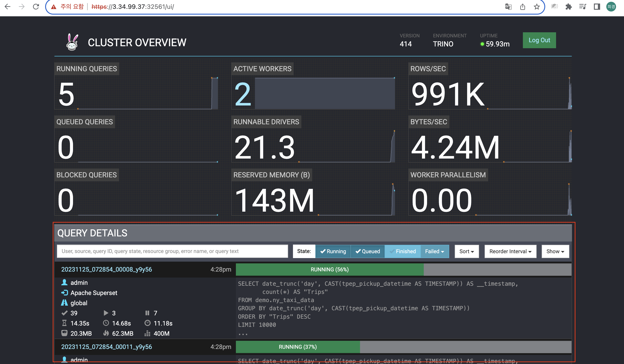Screen dimensions: 624x364
Task: Click the share page icon
Action: (522, 7)
